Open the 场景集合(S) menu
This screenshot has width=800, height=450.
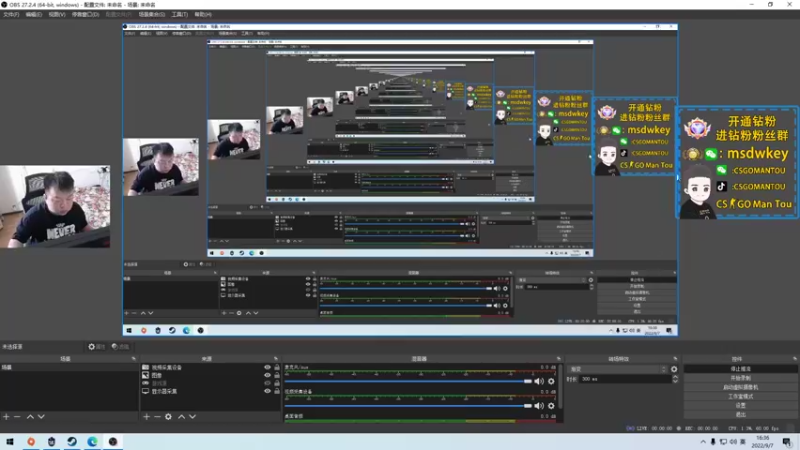pyautogui.click(x=152, y=14)
